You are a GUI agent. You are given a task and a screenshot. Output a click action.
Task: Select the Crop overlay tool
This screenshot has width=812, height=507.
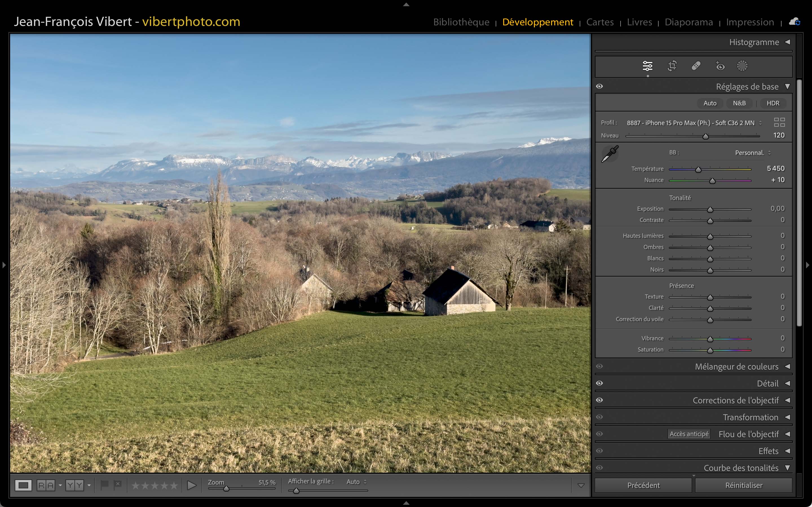[672, 66]
